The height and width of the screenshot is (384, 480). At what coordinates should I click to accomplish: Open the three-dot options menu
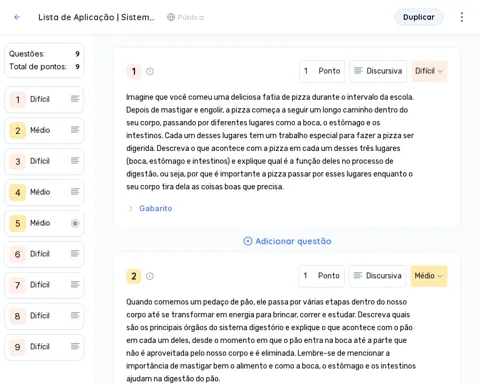point(462,17)
